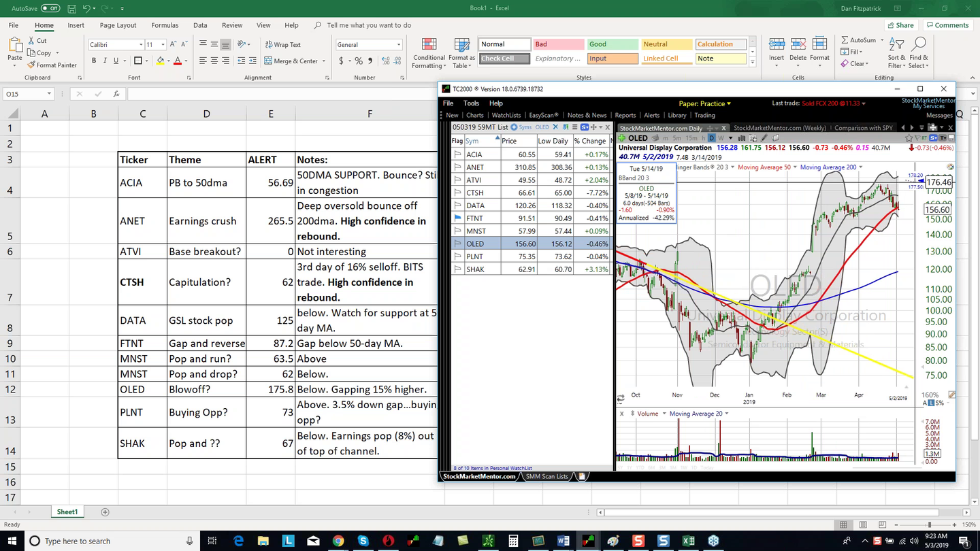
Task: Click the Conditional Formatting icon
Action: click(429, 45)
